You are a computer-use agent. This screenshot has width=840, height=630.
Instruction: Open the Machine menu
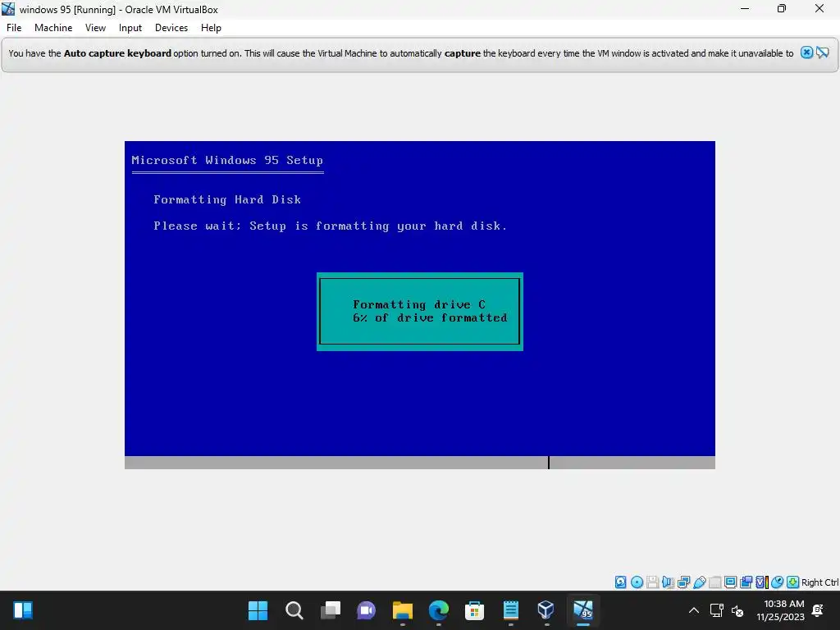coord(53,28)
